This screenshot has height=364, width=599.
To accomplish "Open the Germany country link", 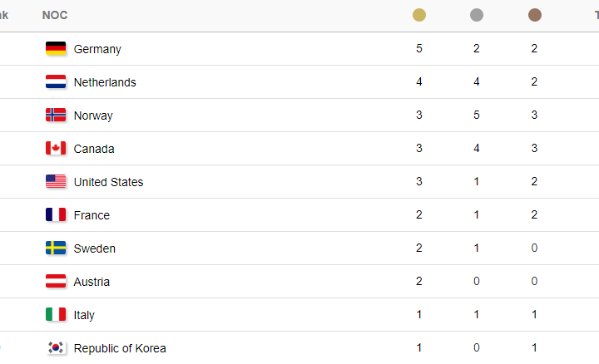I will tap(97, 49).
